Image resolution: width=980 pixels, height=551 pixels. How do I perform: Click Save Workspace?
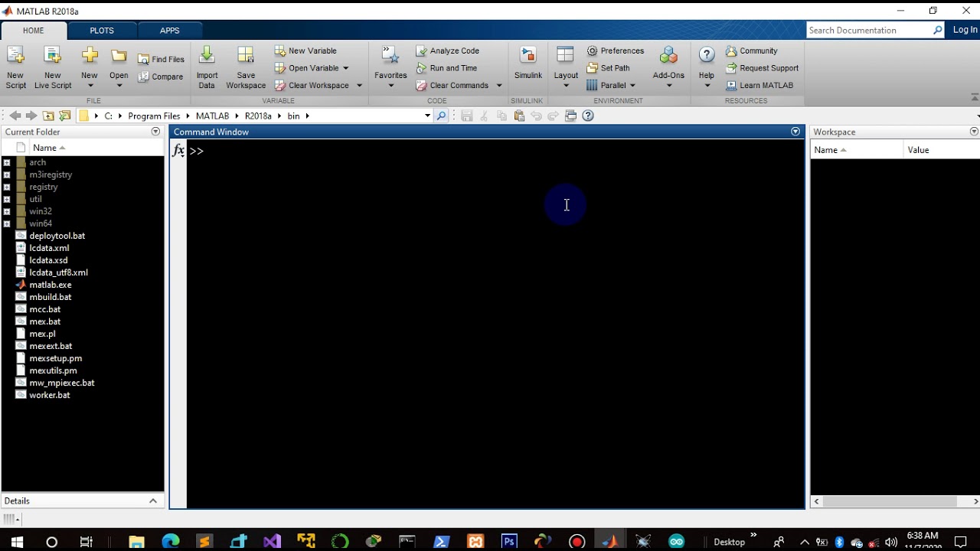tap(246, 67)
